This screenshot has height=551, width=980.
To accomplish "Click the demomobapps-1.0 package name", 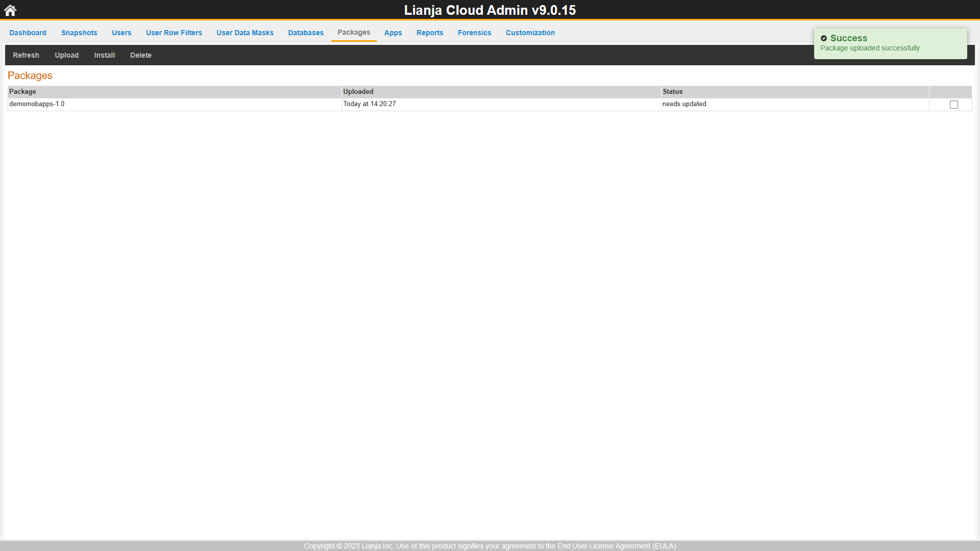I will 37,104.
